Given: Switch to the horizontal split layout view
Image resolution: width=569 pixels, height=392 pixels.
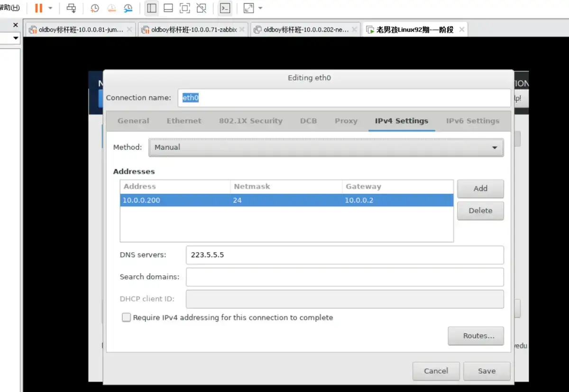Looking at the screenshot, I should 168,8.
